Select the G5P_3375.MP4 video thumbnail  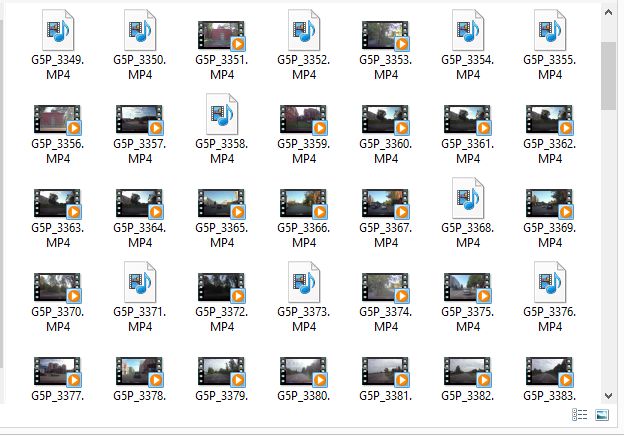tap(467, 288)
